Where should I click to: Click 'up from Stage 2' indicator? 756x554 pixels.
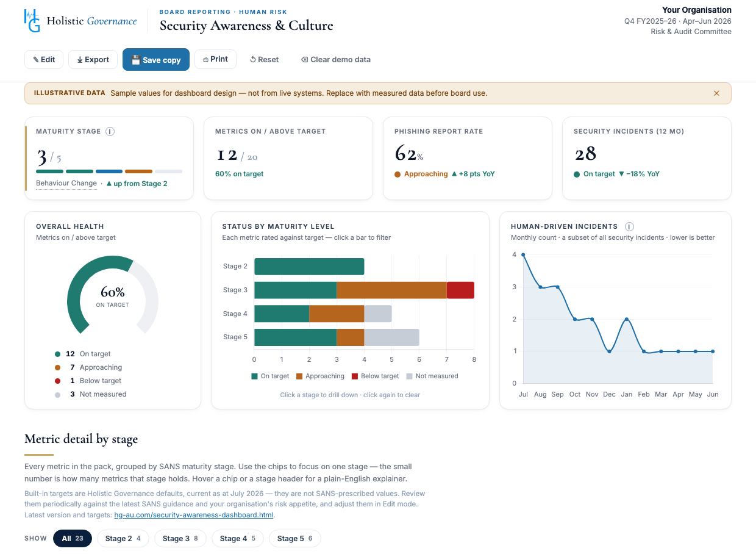coord(137,184)
